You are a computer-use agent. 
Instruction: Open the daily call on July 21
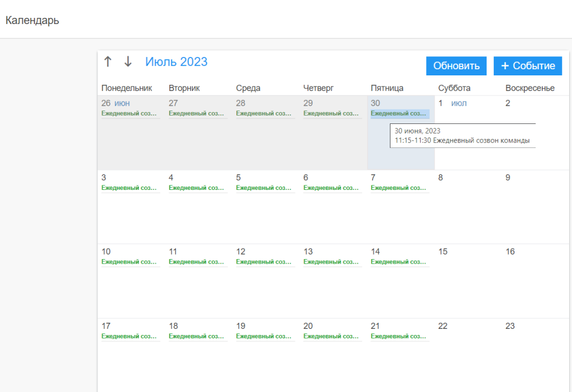pyautogui.click(x=399, y=336)
